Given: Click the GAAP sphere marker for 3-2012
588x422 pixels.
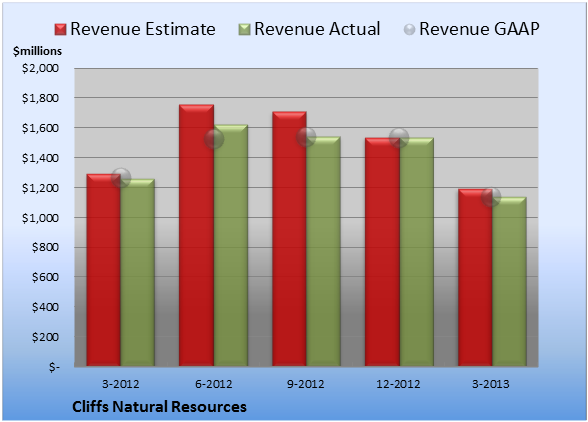Looking at the screenshot, I should pyautogui.click(x=121, y=178).
